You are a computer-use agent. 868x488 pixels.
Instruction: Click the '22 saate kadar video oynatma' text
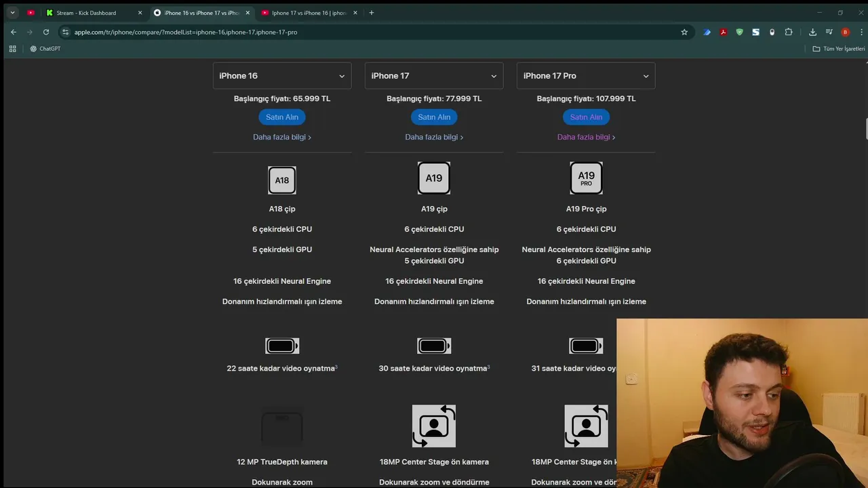(x=281, y=369)
